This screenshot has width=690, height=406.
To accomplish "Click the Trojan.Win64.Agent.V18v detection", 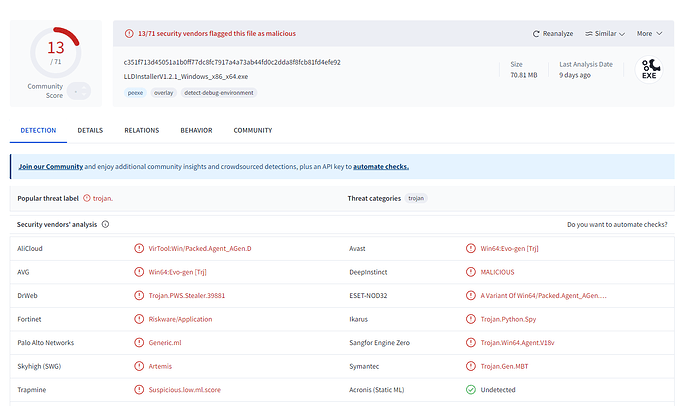I will point(517,343).
